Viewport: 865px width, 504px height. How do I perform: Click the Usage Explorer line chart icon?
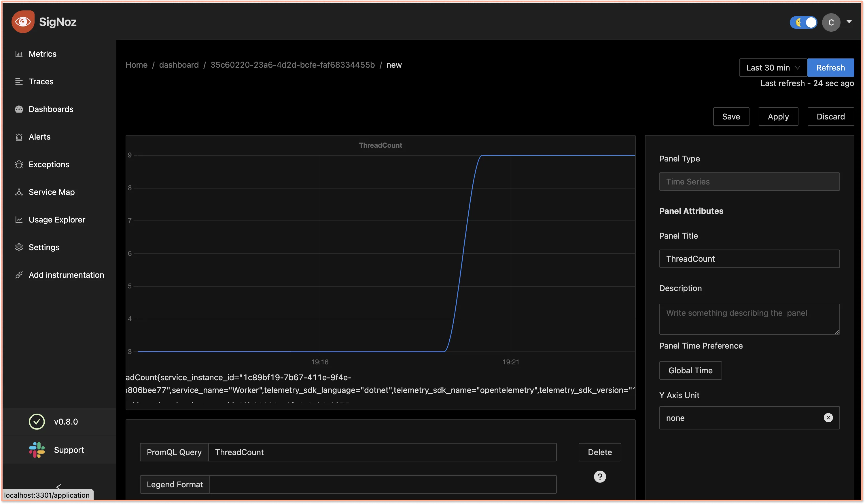(x=19, y=220)
